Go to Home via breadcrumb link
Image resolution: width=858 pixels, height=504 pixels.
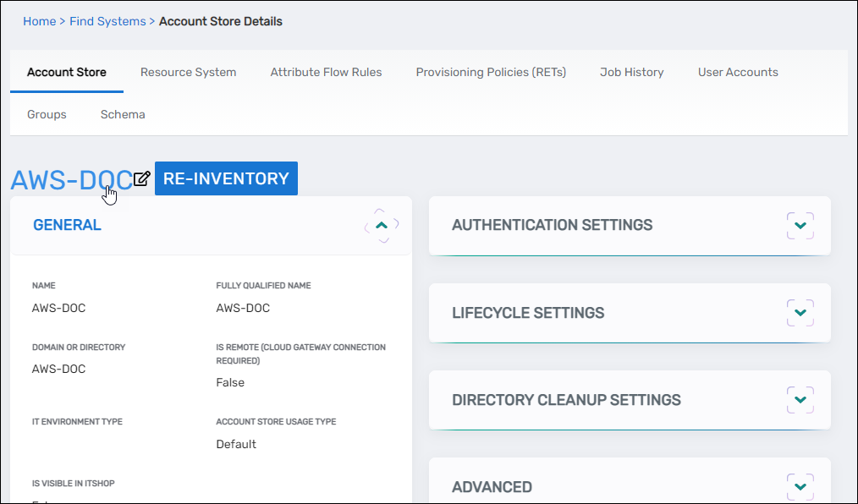point(39,21)
